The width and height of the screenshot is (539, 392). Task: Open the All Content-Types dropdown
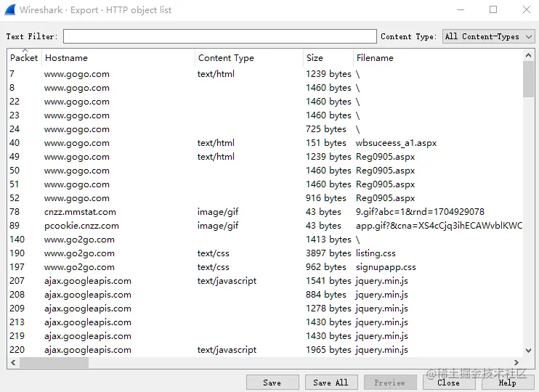(x=488, y=36)
